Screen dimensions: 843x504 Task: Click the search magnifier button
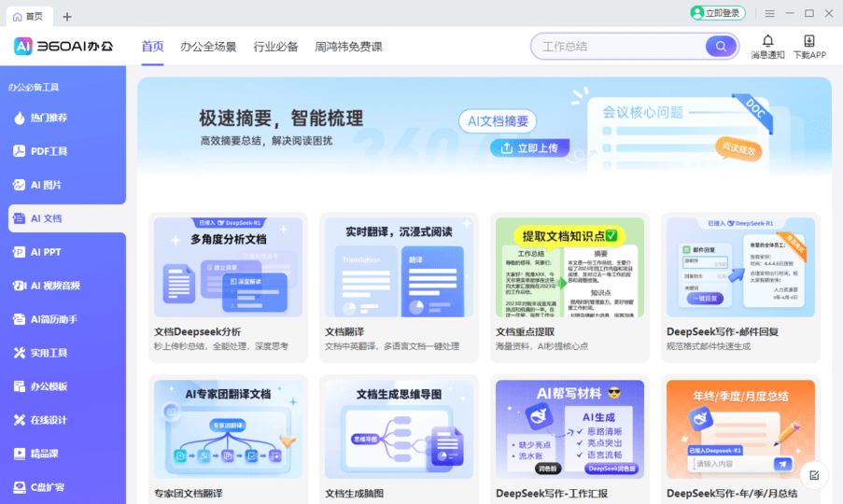tap(721, 47)
